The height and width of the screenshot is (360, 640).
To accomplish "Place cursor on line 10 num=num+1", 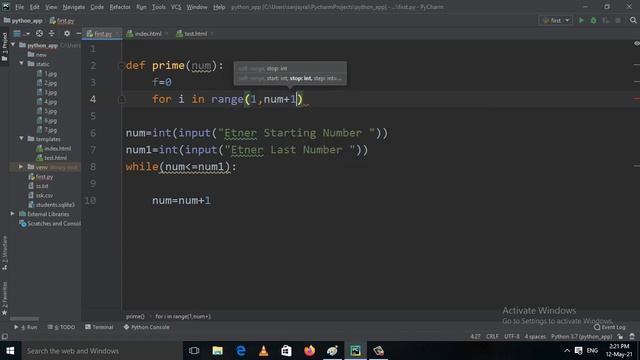I will 181,200.
